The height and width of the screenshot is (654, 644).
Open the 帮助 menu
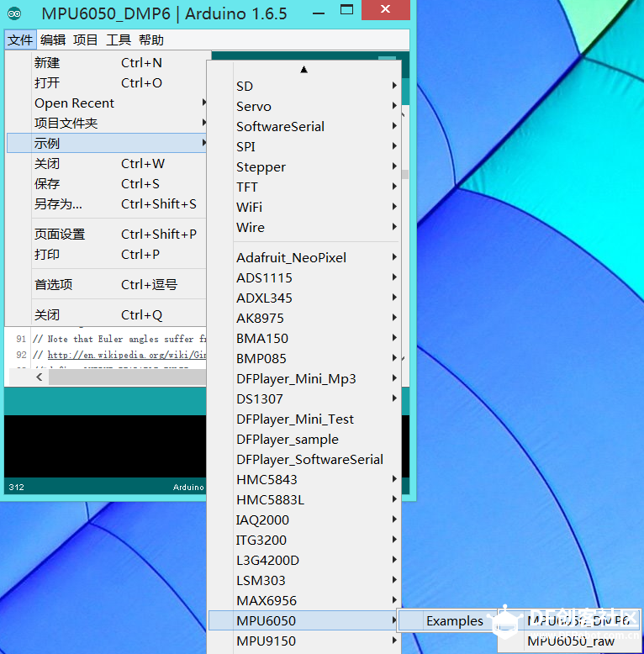[151, 40]
